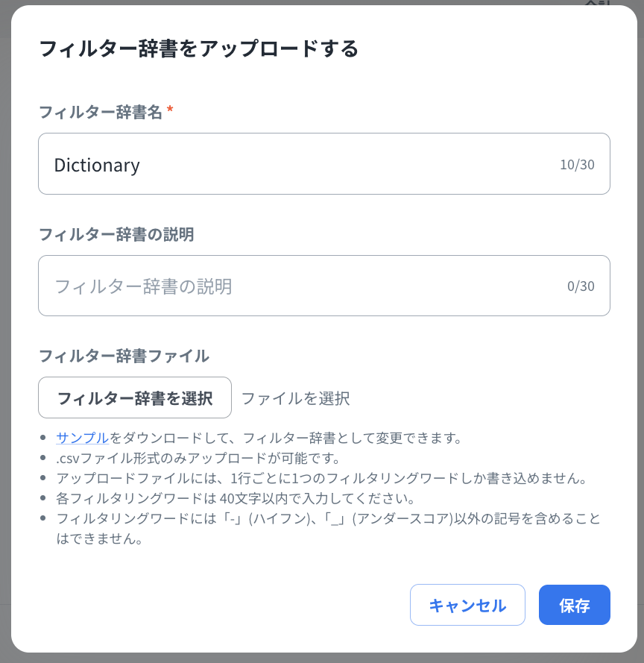The width and height of the screenshot is (644, 663).
Task: Click the 10/30 character counter
Action: point(577,165)
